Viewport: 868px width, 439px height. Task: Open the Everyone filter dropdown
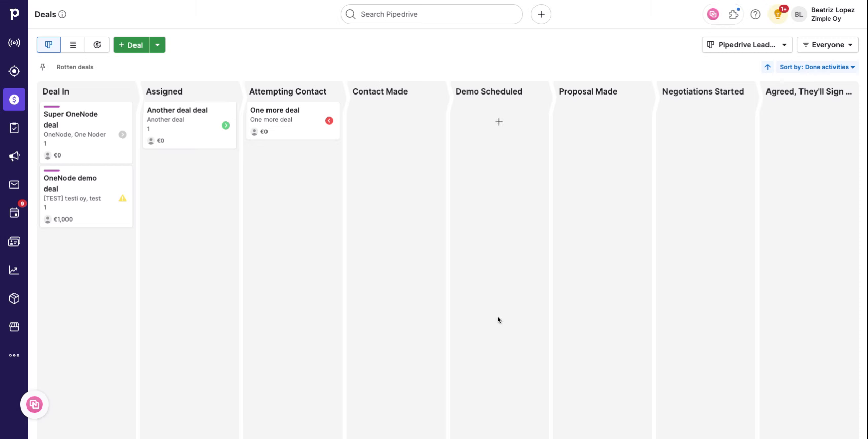827,45
